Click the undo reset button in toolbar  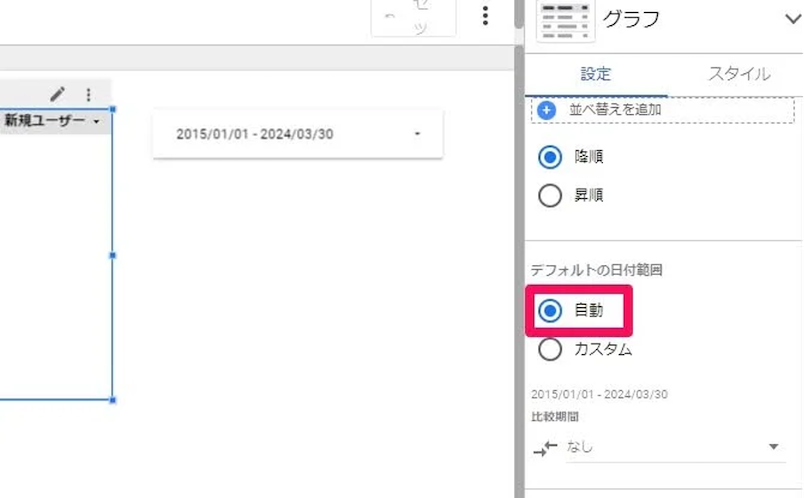(x=413, y=17)
